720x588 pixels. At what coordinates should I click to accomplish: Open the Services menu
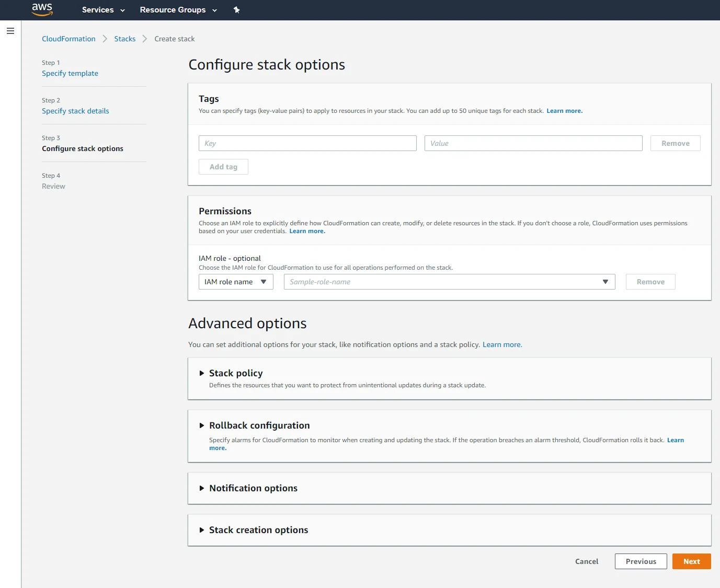pyautogui.click(x=103, y=10)
